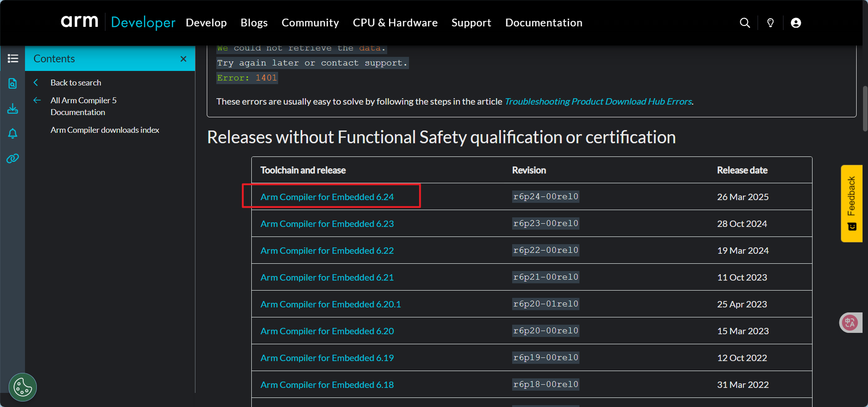Click release date 25 Apr 2023
This screenshot has height=407, width=868.
[742, 304]
